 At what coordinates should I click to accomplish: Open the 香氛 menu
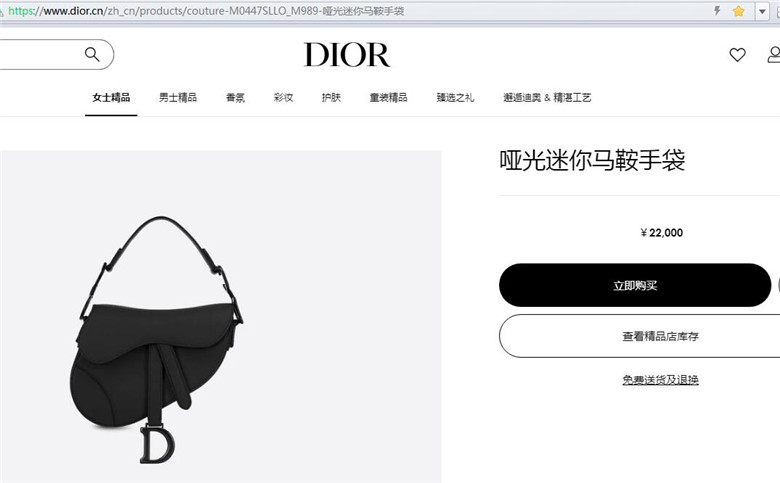tap(235, 97)
